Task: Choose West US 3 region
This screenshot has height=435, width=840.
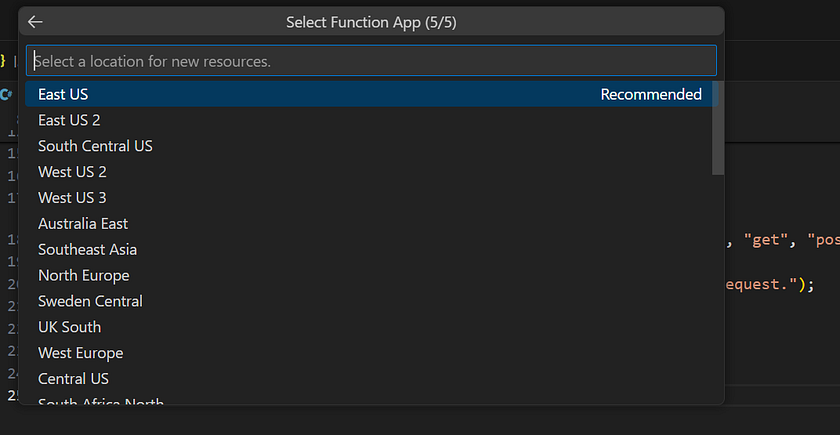Action: pyautogui.click(x=72, y=198)
